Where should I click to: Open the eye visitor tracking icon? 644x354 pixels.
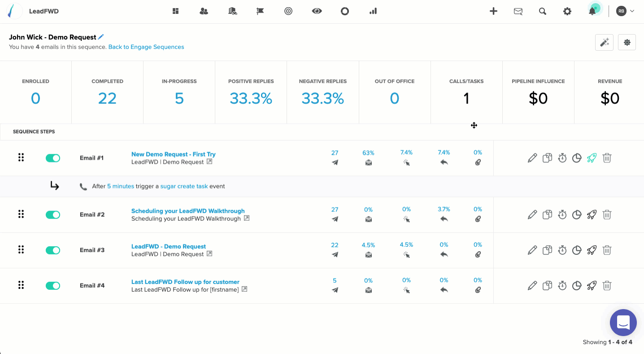click(317, 11)
